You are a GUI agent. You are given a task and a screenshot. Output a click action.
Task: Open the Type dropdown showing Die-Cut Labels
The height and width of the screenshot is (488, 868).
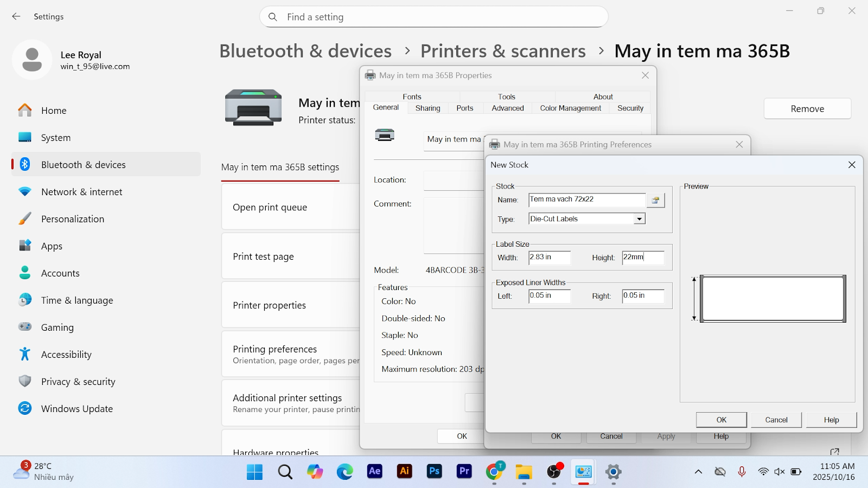pos(640,219)
